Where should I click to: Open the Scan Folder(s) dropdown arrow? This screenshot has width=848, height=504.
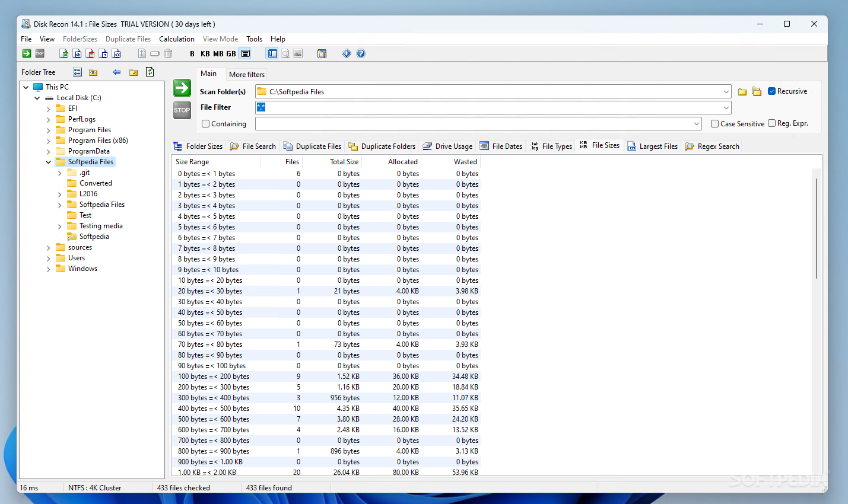726,92
